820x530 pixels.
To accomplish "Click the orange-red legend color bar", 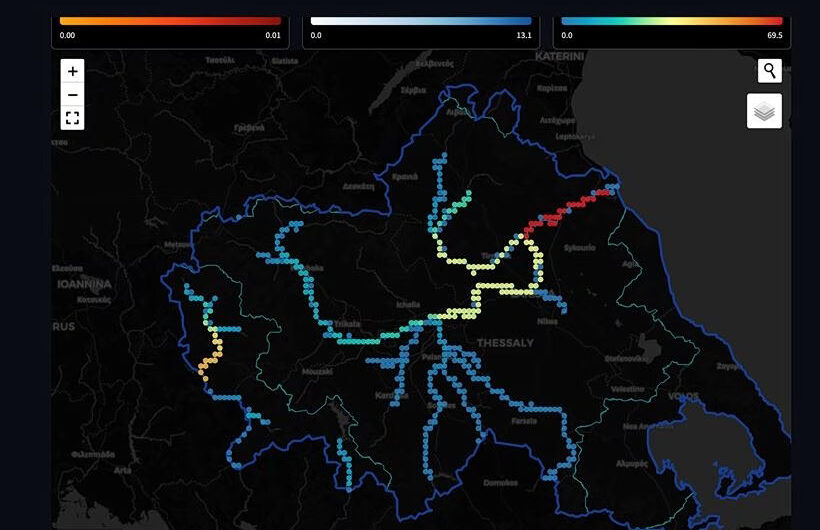I will coord(170,20).
